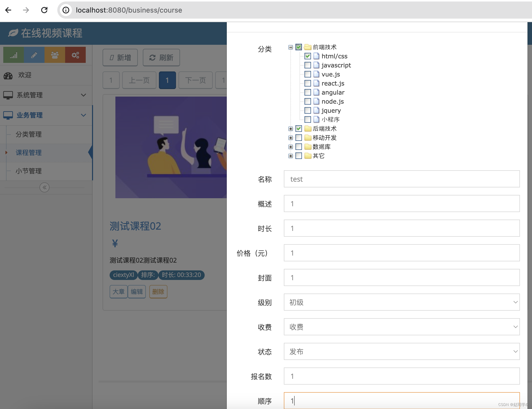Open 分类管理 in the sidebar
Image resolution: width=532 pixels, height=409 pixels.
29,134
